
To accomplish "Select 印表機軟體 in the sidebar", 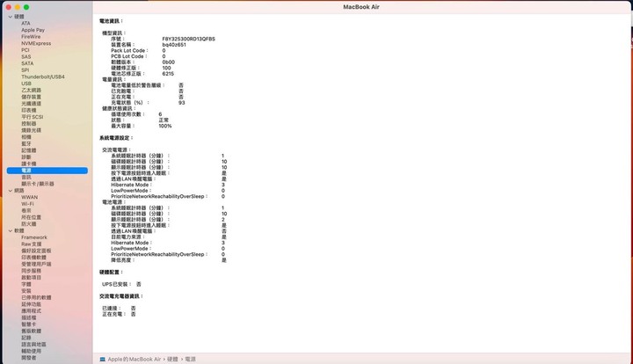I will [x=33, y=258].
